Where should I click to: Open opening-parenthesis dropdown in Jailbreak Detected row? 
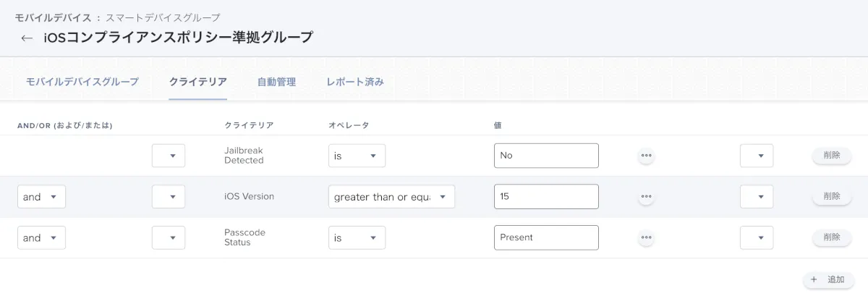point(169,156)
